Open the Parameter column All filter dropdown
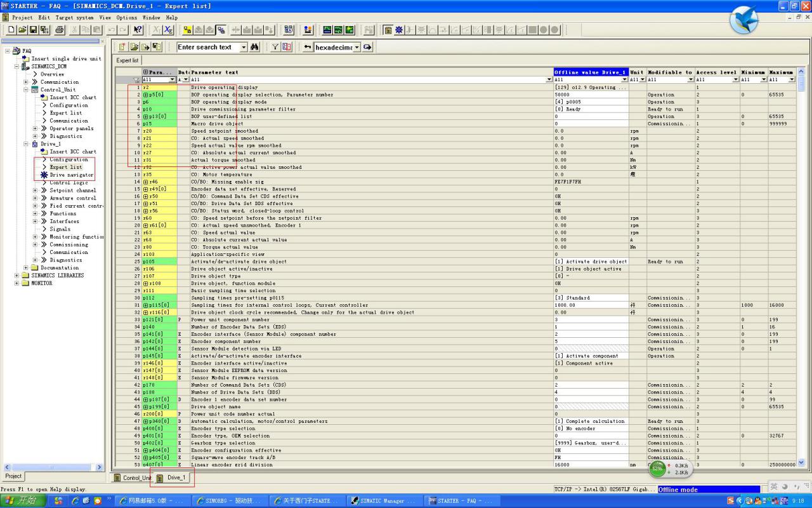 click(x=172, y=80)
